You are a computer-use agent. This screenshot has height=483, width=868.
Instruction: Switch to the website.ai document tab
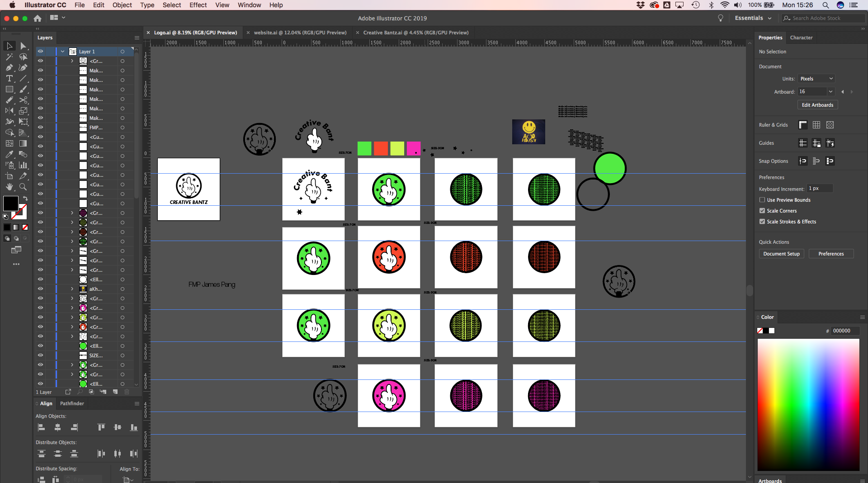(x=300, y=33)
